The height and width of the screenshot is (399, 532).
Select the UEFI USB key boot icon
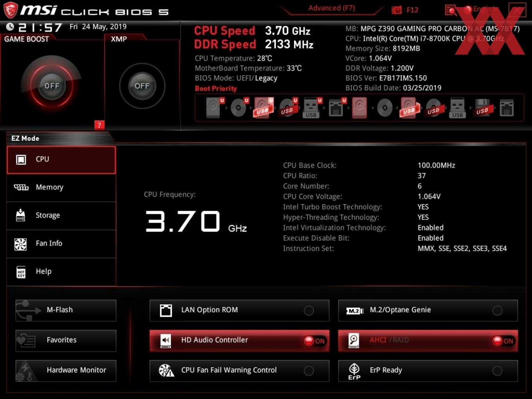[311, 108]
